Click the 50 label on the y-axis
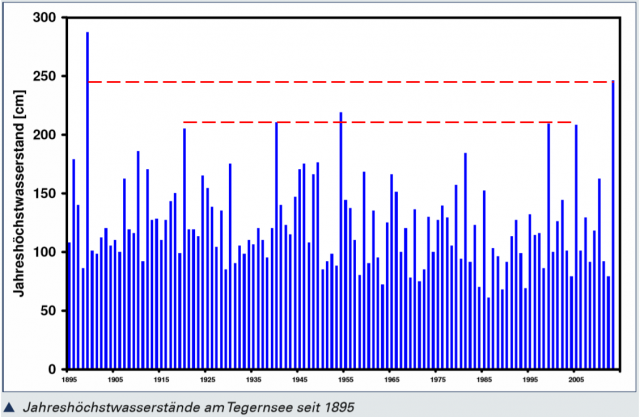 [x=49, y=310]
